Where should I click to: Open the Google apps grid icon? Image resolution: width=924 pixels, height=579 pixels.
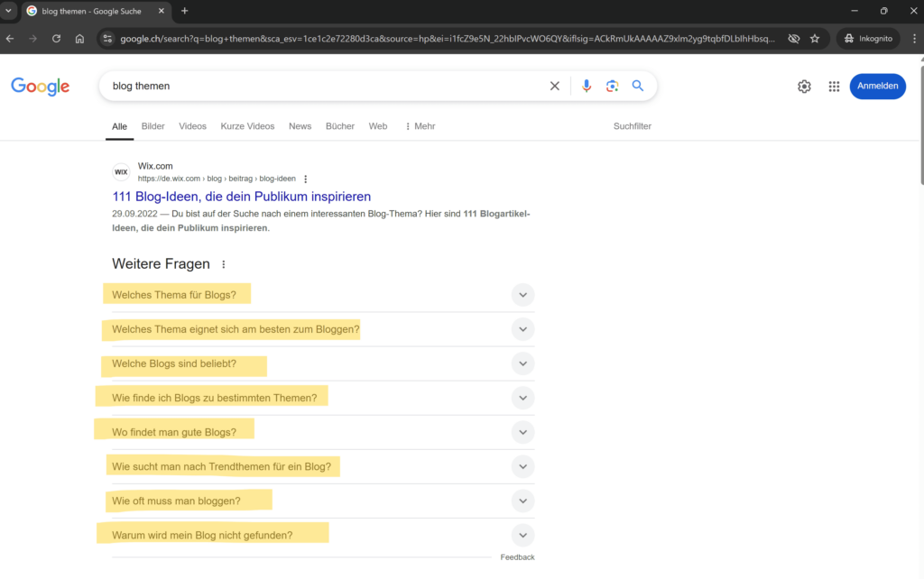834,87
